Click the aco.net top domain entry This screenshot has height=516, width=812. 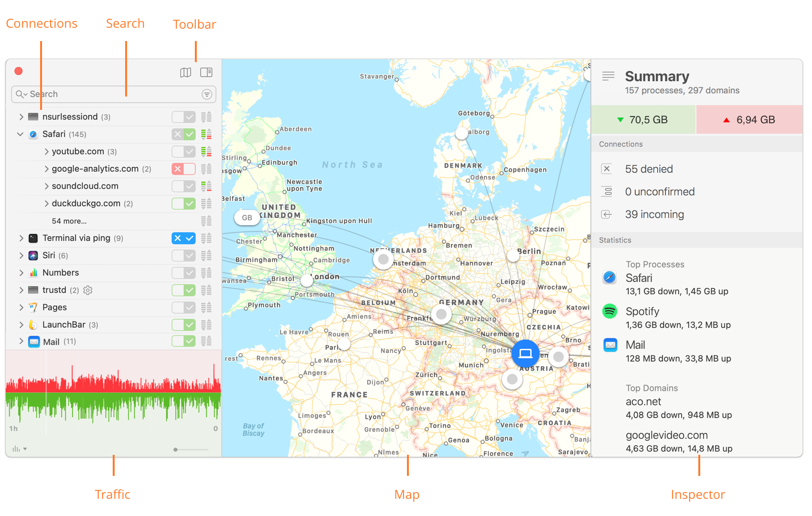coord(679,408)
